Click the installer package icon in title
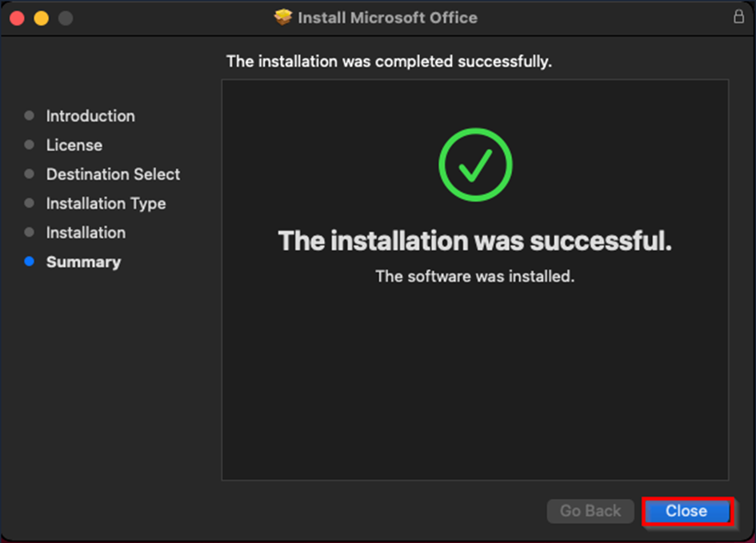The image size is (756, 543). (283, 18)
